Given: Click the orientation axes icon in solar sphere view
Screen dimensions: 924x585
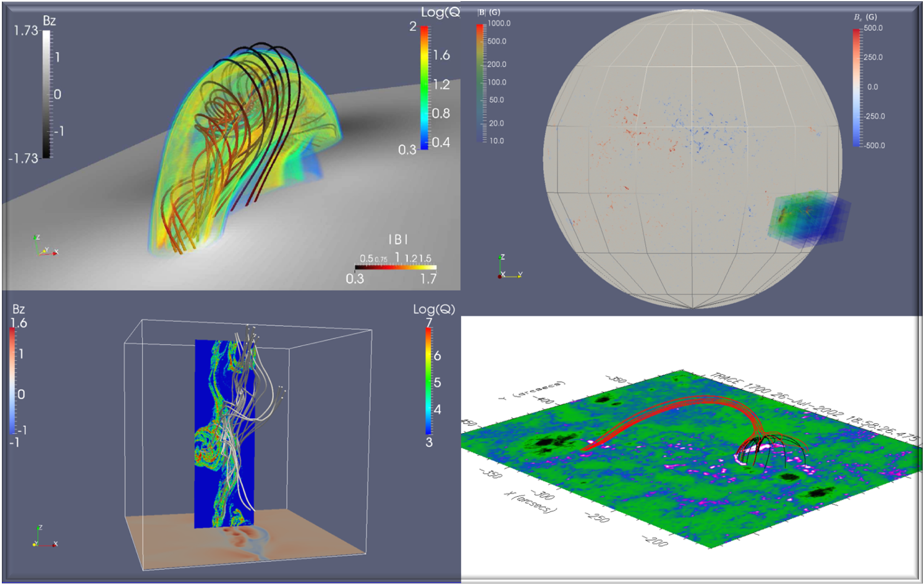Looking at the screenshot, I should coord(510,266).
